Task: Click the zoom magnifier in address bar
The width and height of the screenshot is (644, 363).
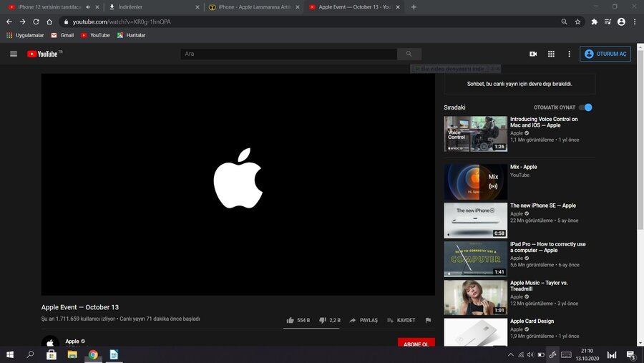Action: (x=565, y=21)
